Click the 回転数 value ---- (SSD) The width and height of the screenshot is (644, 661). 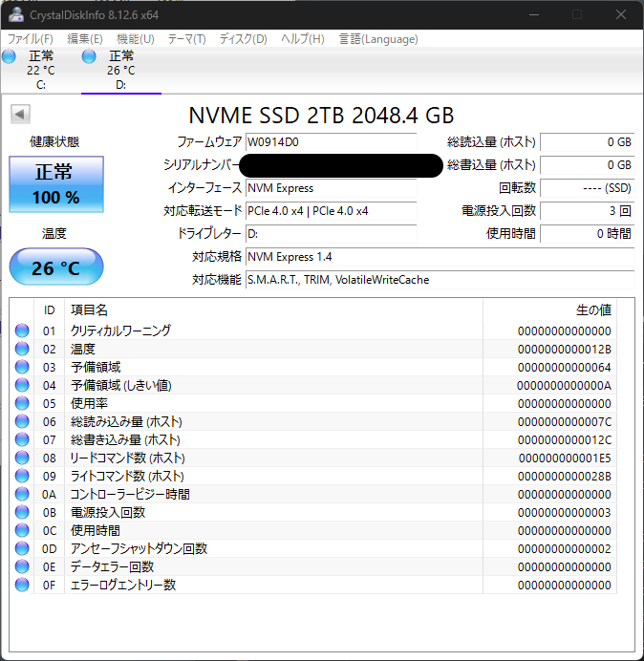(x=587, y=188)
